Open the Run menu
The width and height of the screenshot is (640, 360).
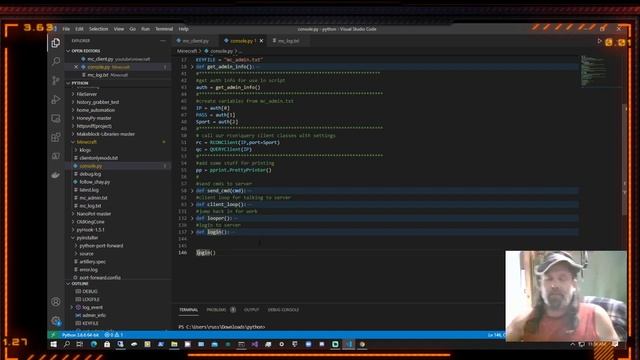145,29
